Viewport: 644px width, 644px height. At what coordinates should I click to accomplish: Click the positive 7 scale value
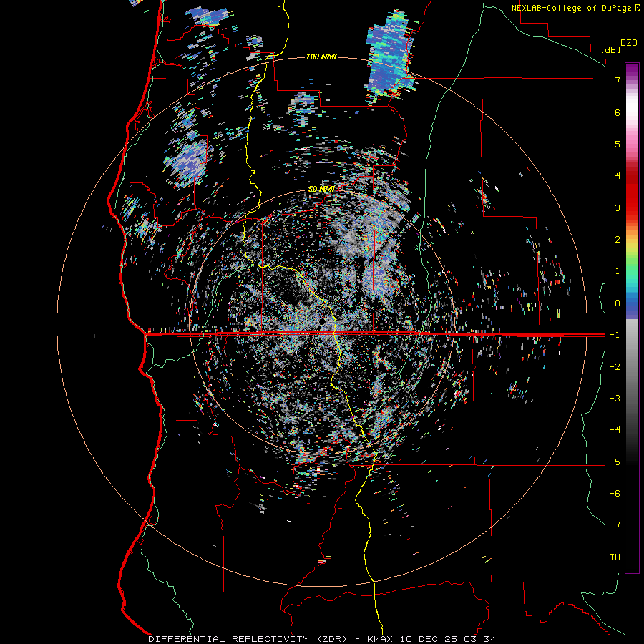coord(618,80)
